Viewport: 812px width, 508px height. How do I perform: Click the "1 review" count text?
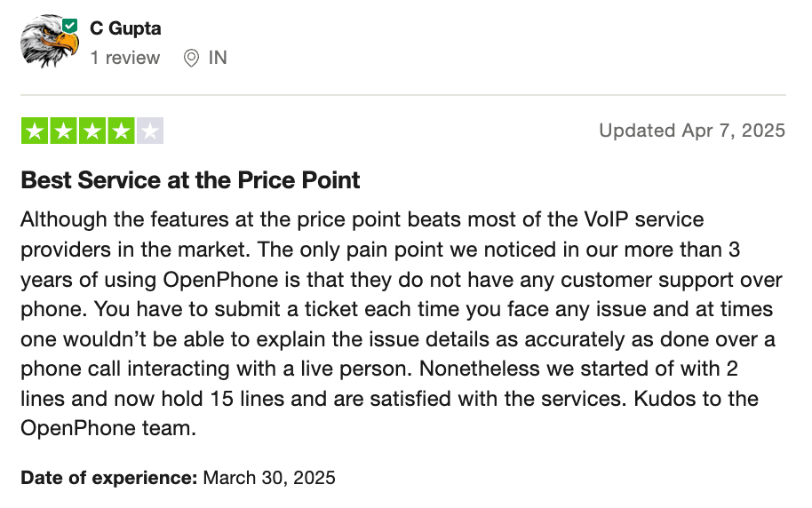125,58
